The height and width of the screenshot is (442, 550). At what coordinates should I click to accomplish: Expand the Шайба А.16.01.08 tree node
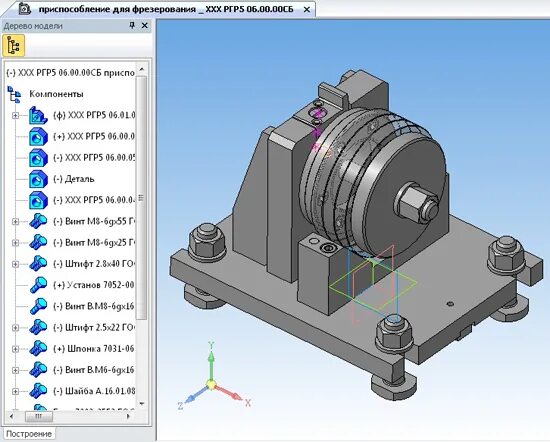tap(15, 391)
